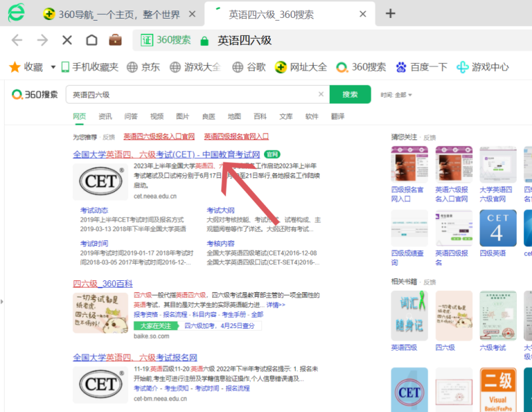Close the 英语四六级_360搜索 tab
Viewport: 532px width, 412px height.
coord(362,14)
